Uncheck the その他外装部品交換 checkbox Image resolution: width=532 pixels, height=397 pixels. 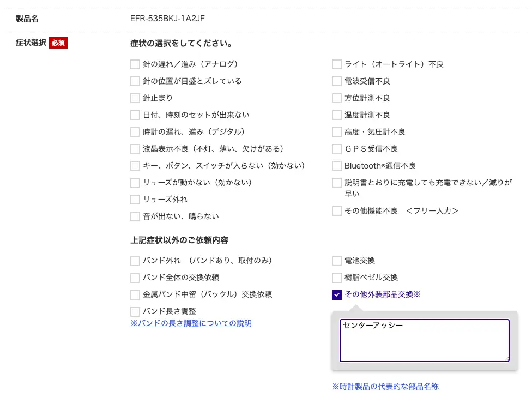pos(337,295)
